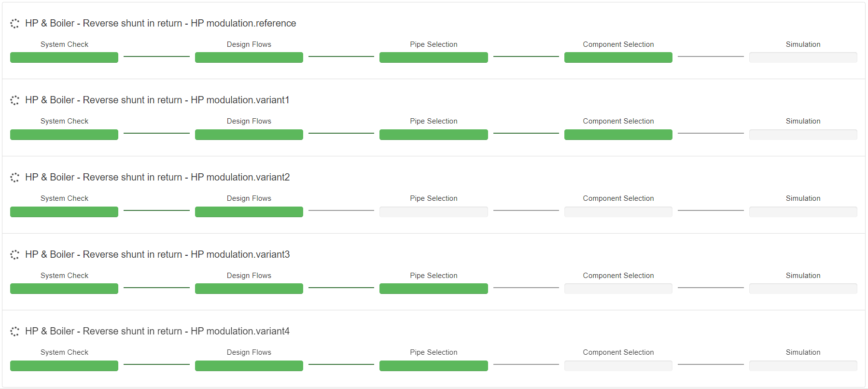Click variant4 Pipe Selection green bar
This screenshot has width=868, height=389.
click(x=434, y=366)
